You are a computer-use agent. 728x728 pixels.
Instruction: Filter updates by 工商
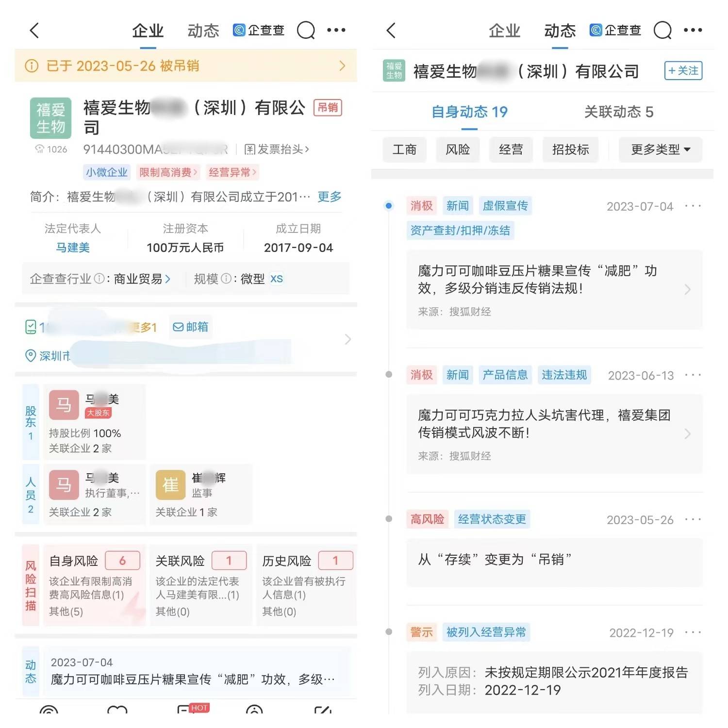(404, 149)
